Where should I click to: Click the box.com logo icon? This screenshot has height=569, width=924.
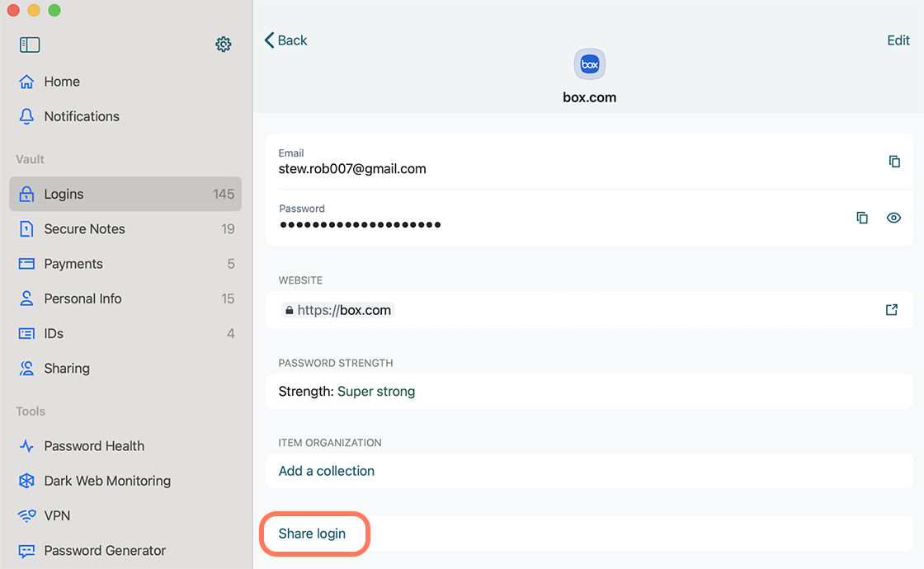pos(590,64)
